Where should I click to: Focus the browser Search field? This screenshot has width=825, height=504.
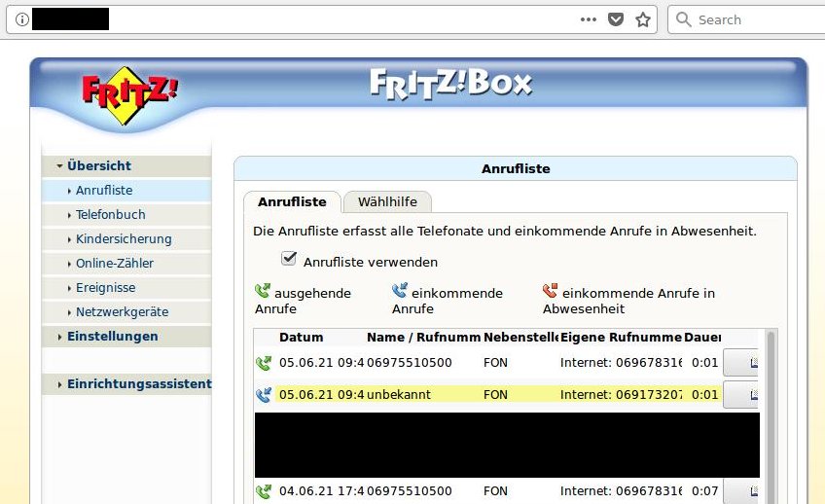pyautogui.click(x=747, y=19)
